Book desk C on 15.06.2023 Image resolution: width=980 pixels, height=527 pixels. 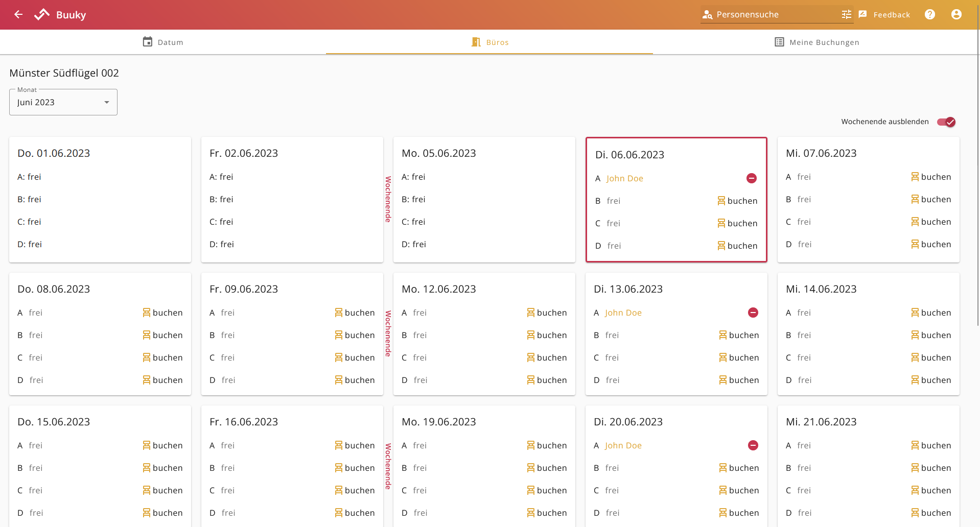pyautogui.click(x=163, y=490)
